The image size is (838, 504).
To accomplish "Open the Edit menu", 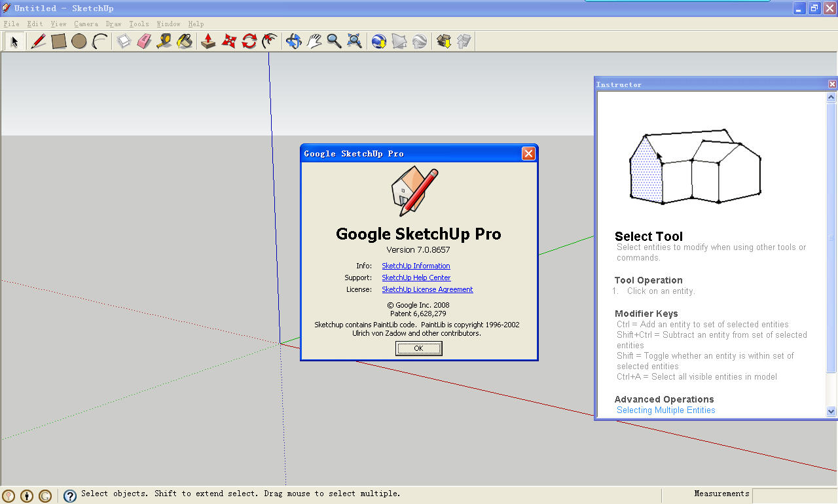I will coord(35,24).
